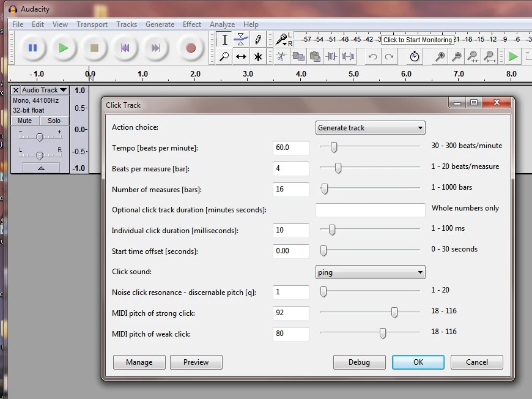532x399 pixels.
Task: Click the Trim Audio icon
Action: tap(331, 56)
